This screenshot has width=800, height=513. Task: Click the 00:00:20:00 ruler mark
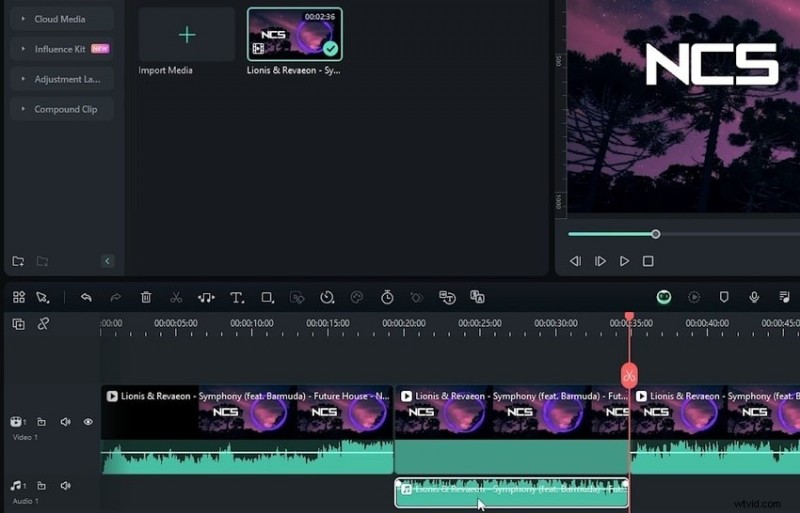tap(404, 323)
